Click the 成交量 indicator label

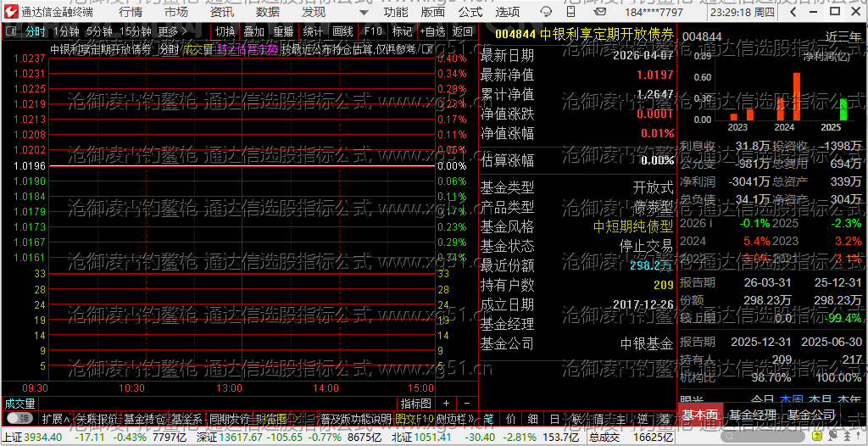tap(20, 404)
